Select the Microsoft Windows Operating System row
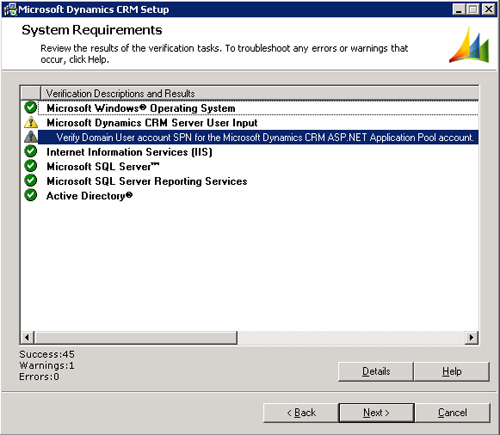The image size is (500, 435). [258, 108]
